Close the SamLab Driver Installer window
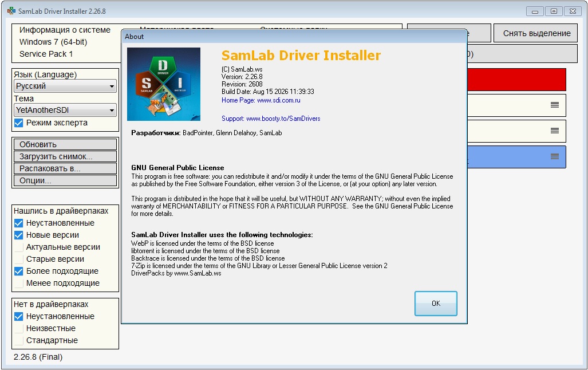Screen dimensions: 588x370 [573, 11]
